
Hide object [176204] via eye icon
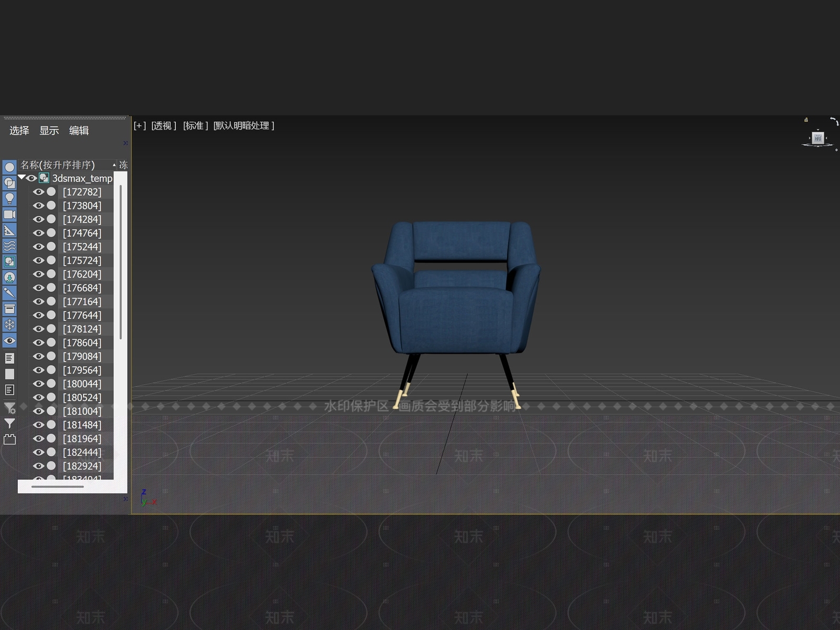[38, 274]
